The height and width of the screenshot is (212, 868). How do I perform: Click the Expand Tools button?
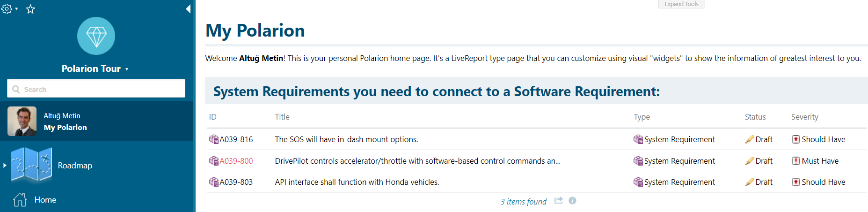pyautogui.click(x=681, y=4)
